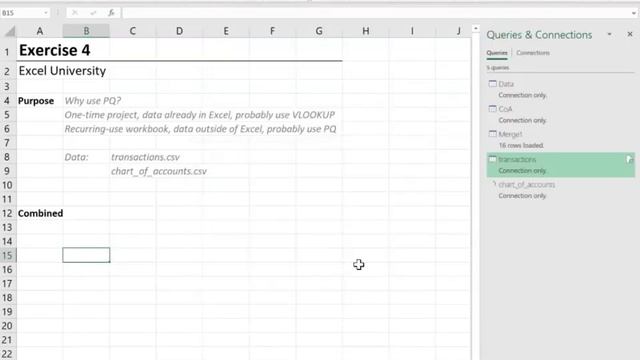Select the Merge1 query in the pane
Image resolution: width=640 pixels, height=360 pixels.
click(x=560, y=140)
